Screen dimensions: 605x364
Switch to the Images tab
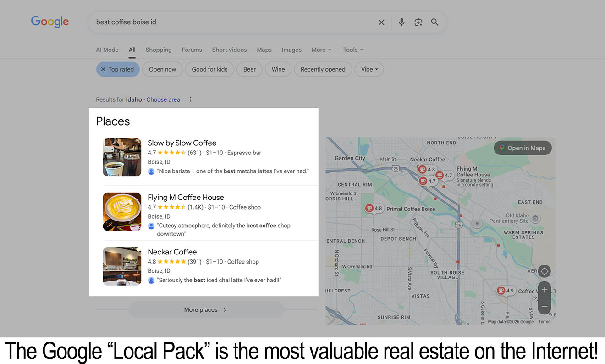click(291, 50)
